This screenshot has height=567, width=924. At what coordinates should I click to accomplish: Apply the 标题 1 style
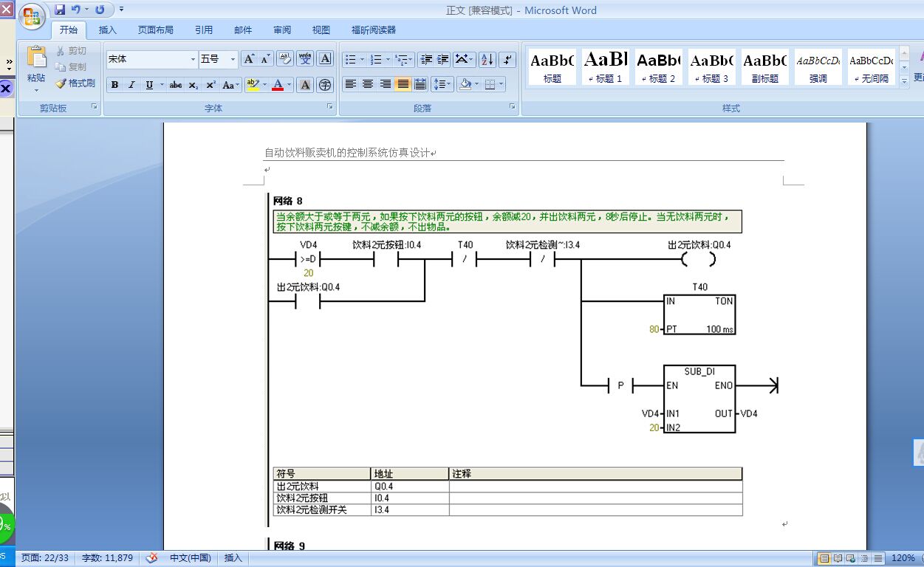605,67
